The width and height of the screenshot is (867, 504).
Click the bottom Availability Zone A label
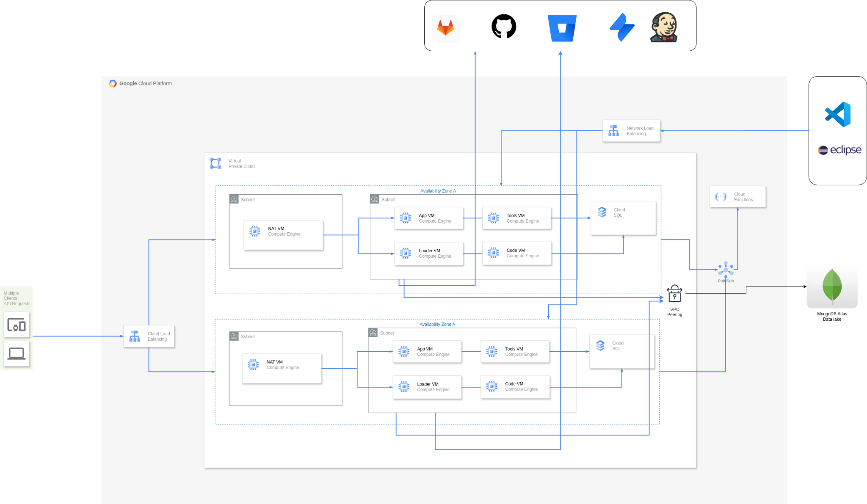click(x=437, y=324)
